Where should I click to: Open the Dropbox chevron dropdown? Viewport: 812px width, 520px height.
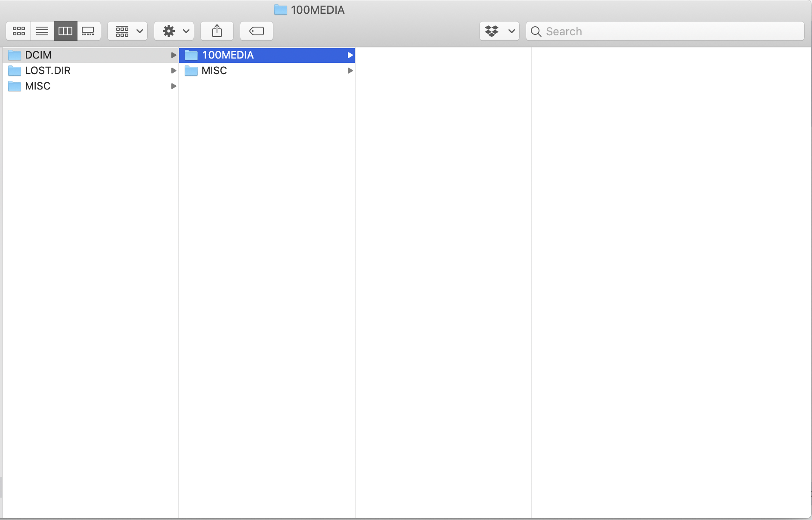(511, 31)
